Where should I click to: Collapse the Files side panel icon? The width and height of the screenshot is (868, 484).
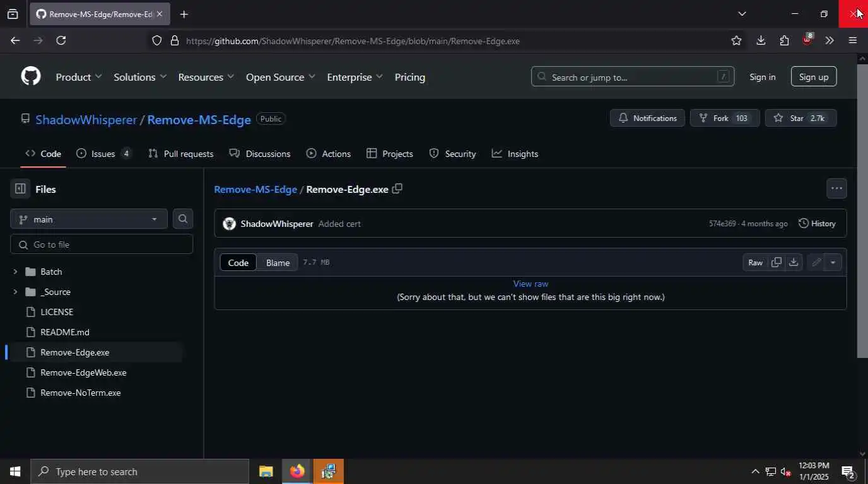[x=20, y=188]
